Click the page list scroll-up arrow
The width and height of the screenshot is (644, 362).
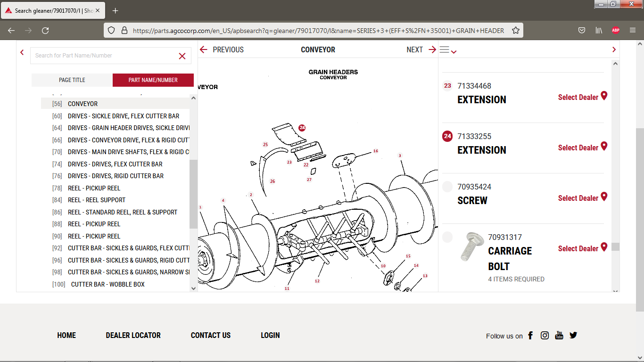[193, 98]
